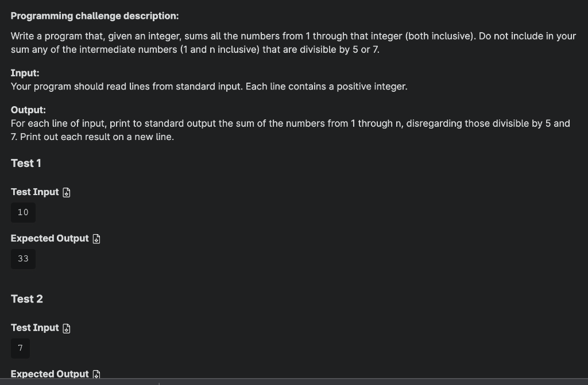Screen dimensions: 588x385
Task: Download the Test 1 expected output icon
Action: (x=96, y=239)
